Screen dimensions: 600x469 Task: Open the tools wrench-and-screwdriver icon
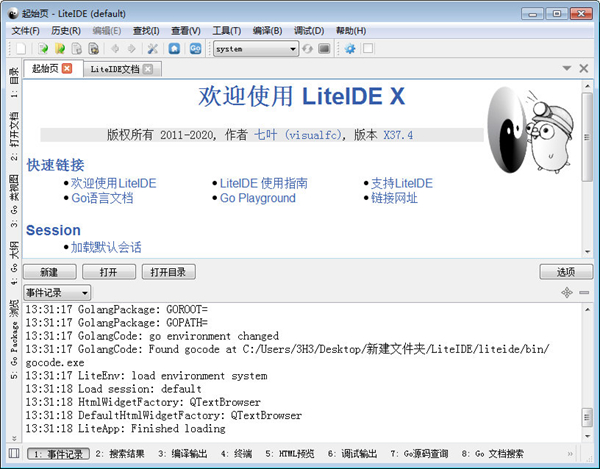point(153,49)
